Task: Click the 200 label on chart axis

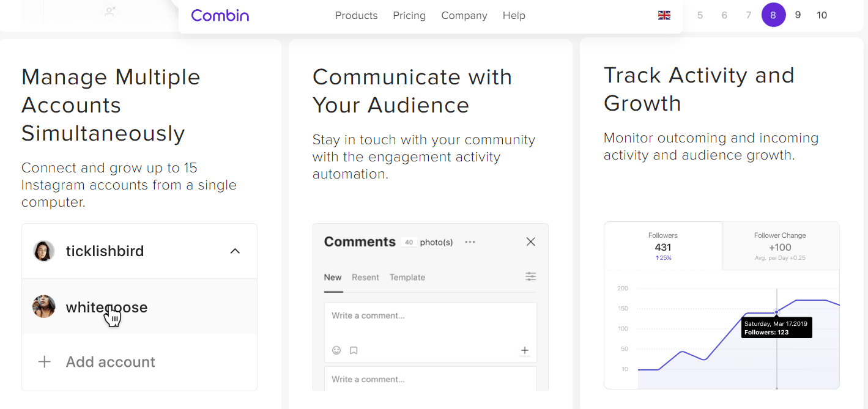Action: (x=623, y=288)
